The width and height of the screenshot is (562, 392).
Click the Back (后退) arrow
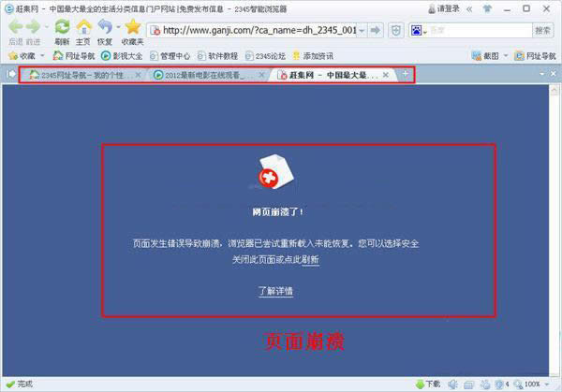[15, 27]
